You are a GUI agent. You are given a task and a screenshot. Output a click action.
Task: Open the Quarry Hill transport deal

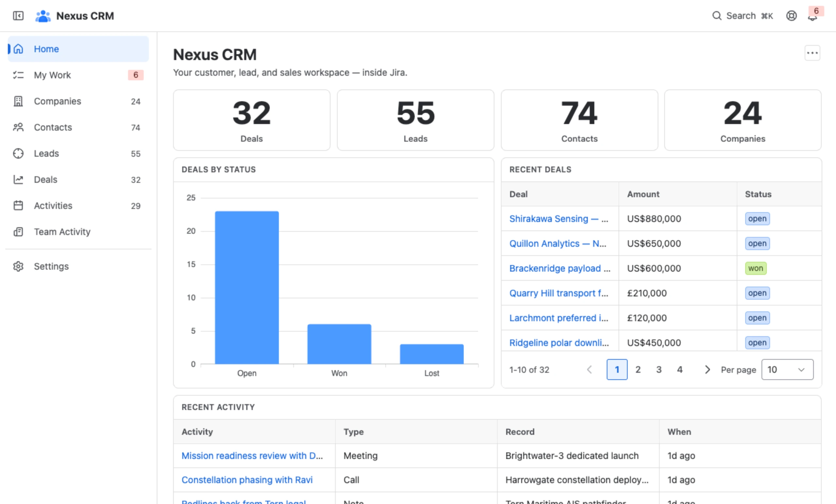click(559, 293)
